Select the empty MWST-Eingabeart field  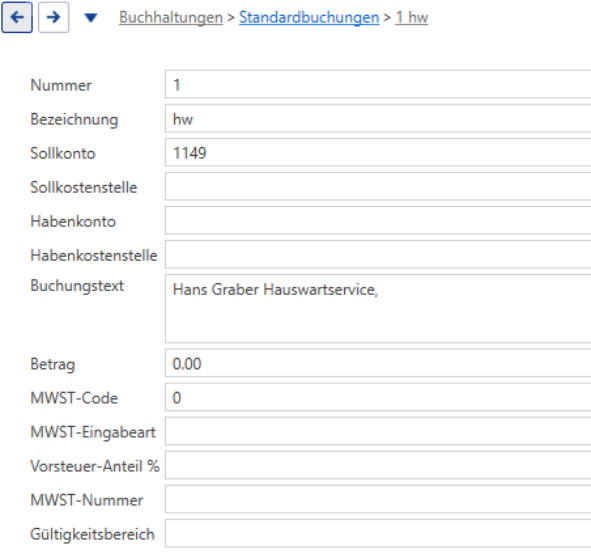(378, 431)
